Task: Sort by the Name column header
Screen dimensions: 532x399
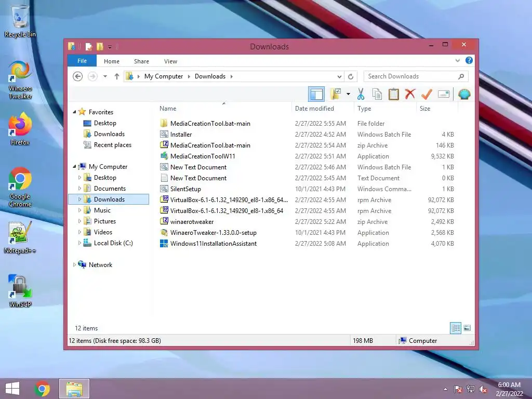Action: point(224,108)
